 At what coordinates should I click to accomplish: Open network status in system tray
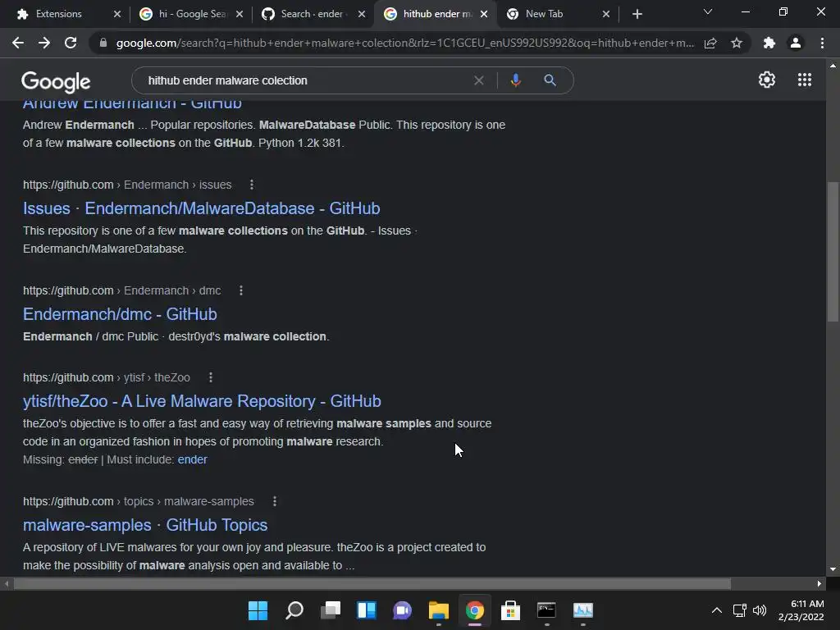tap(740, 610)
